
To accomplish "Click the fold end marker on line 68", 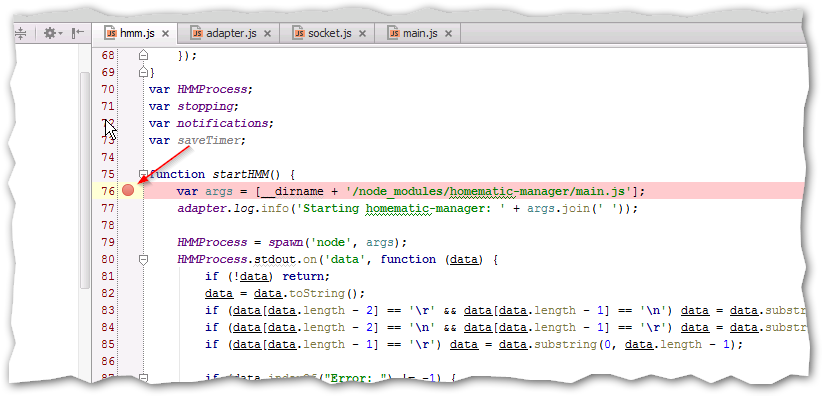I will point(143,55).
